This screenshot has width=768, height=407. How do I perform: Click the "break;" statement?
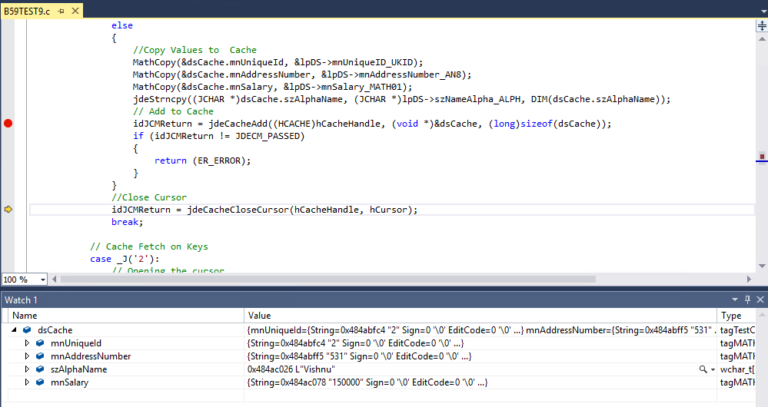tap(127, 222)
